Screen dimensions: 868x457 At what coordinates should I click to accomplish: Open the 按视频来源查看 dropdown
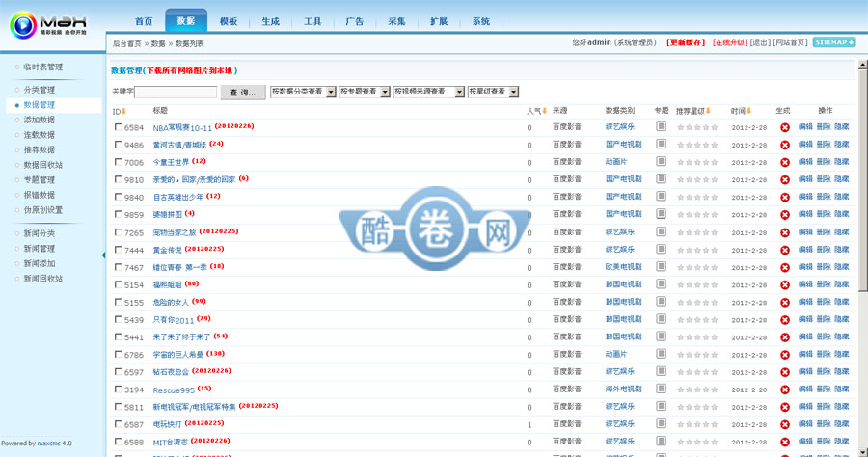tap(427, 92)
